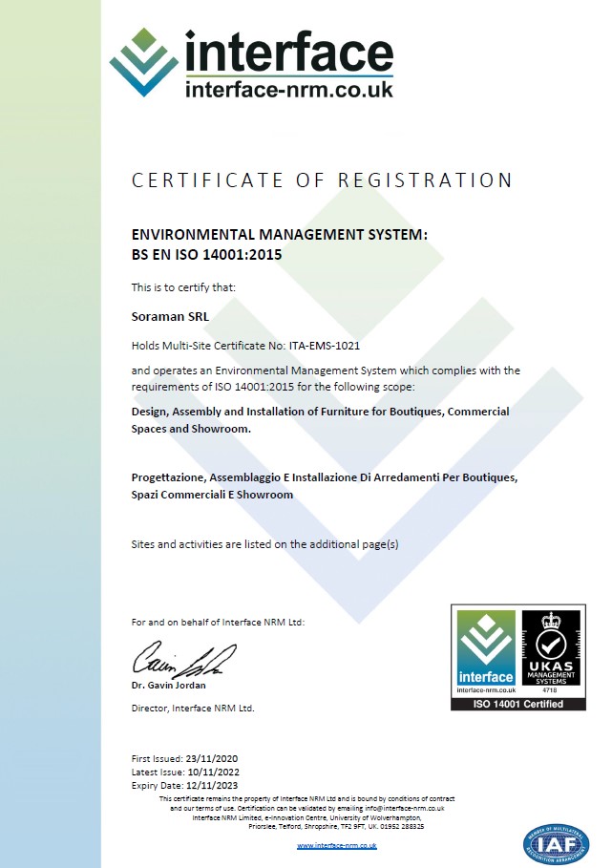612x868 pixels.
Task: Click the small interface logo in the certification badge
Action: (486, 647)
